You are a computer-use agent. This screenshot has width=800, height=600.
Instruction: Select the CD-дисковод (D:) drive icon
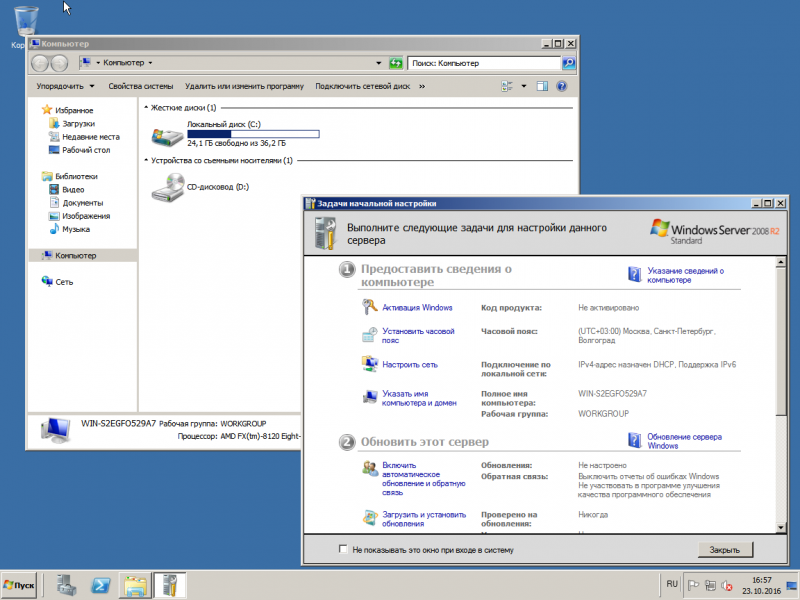pyautogui.click(x=167, y=187)
